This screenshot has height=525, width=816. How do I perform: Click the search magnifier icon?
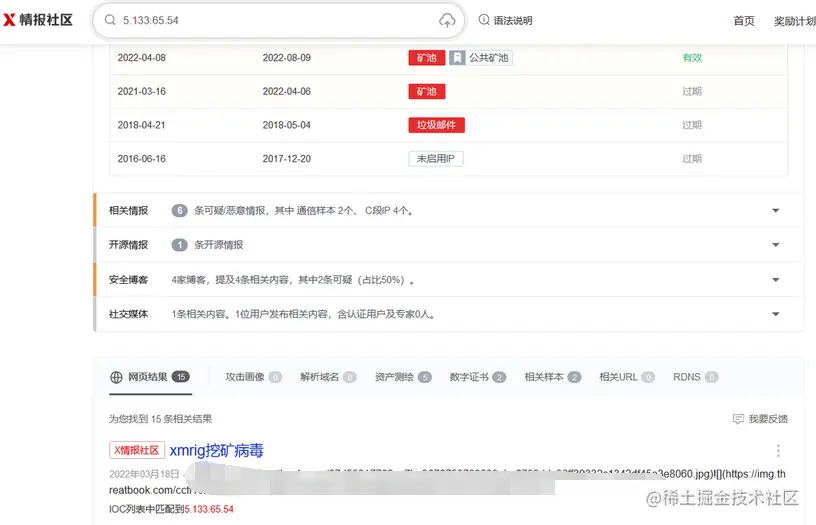110,20
